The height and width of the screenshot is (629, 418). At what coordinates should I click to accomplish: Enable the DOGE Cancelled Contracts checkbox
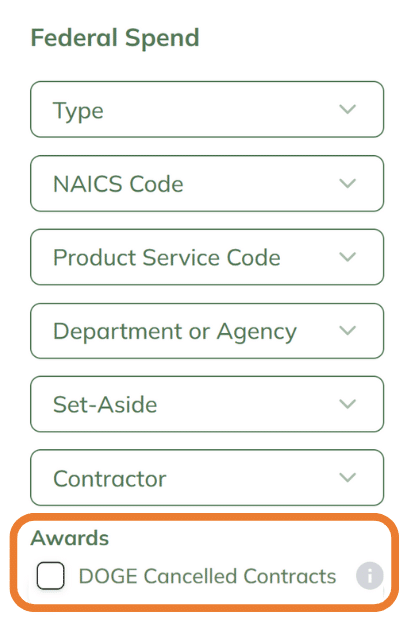click(x=51, y=576)
